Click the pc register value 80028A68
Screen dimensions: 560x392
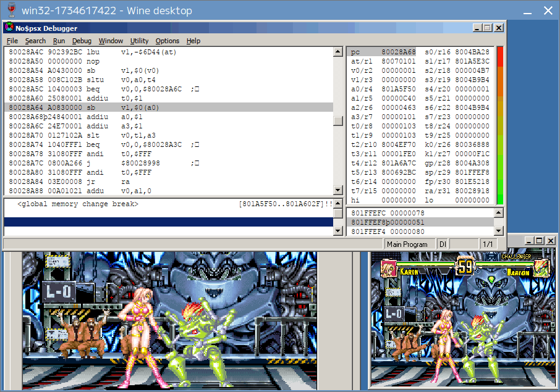point(399,52)
